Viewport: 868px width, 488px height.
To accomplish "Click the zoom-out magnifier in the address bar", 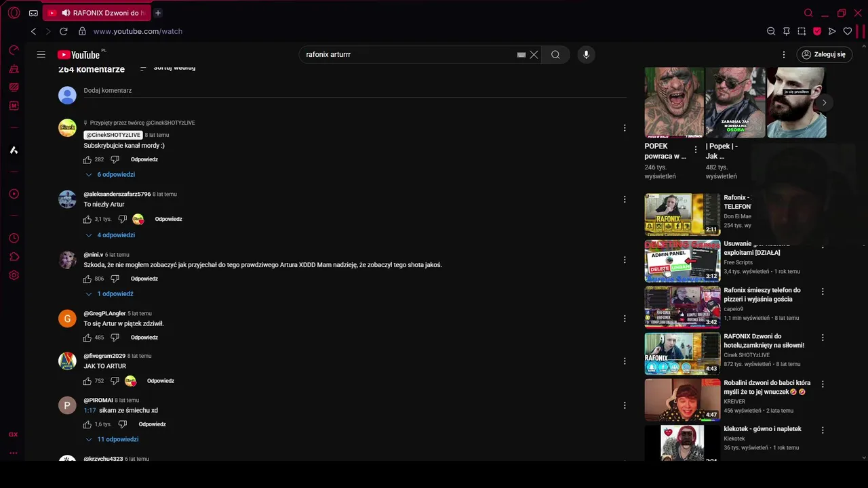I will (x=771, y=31).
